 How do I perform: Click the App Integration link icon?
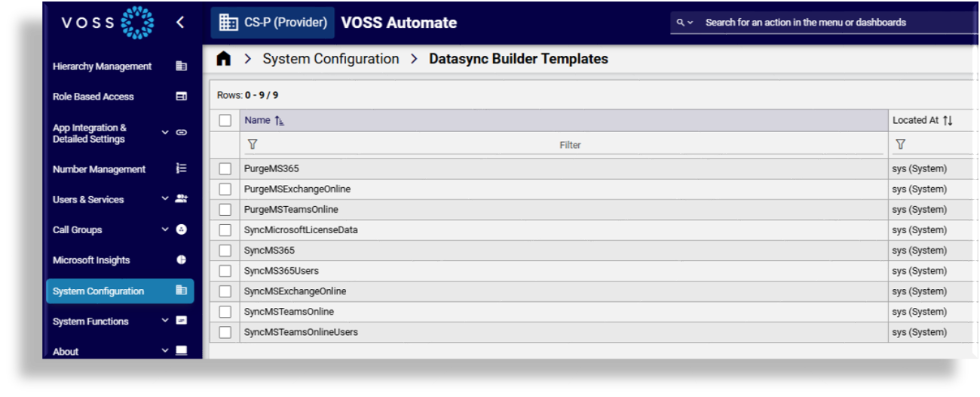coord(181,133)
